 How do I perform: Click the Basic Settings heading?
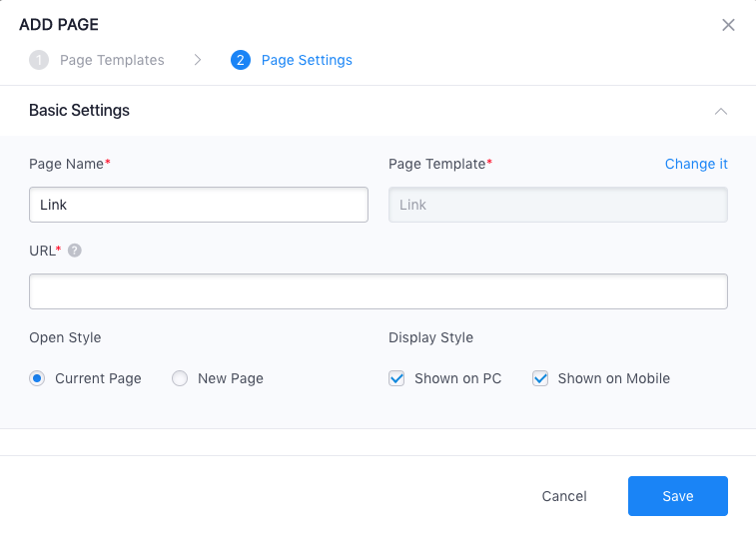click(x=79, y=111)
